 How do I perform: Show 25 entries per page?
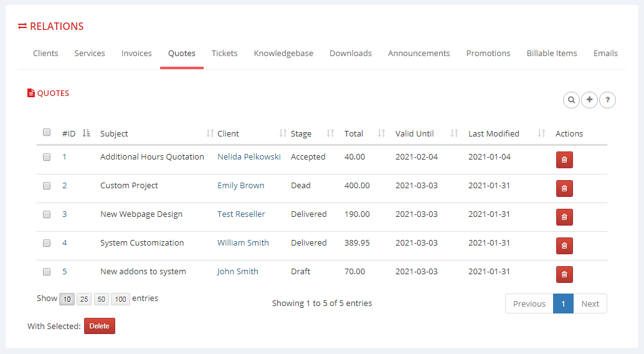click(84, 299)
